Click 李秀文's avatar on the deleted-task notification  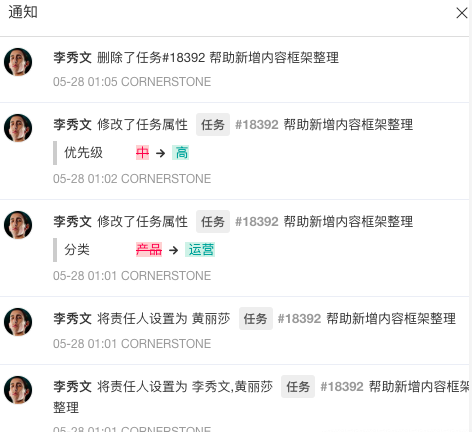point(18,62)
